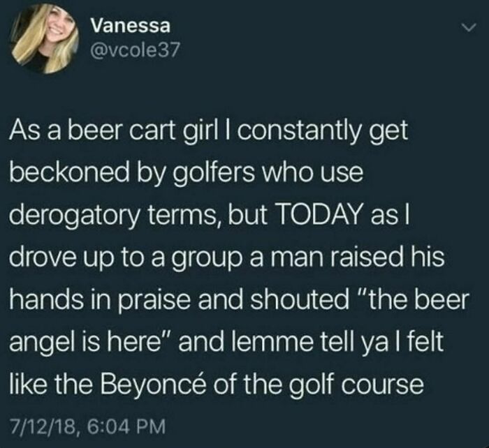Open the Vanessa display name link
Image resolution: width=489 pixels, height=448 pixels.
pos(131,27)
